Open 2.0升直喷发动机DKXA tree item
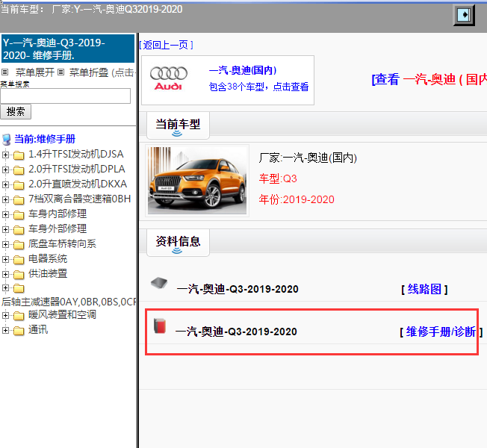Viewport: 487px width, 448px height. click(x=78, y=184)
